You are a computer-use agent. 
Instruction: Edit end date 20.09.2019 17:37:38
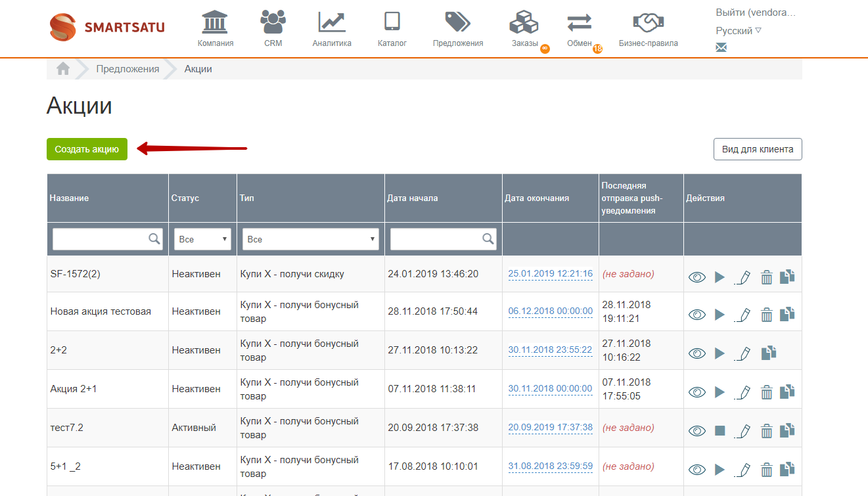(551, 428)
